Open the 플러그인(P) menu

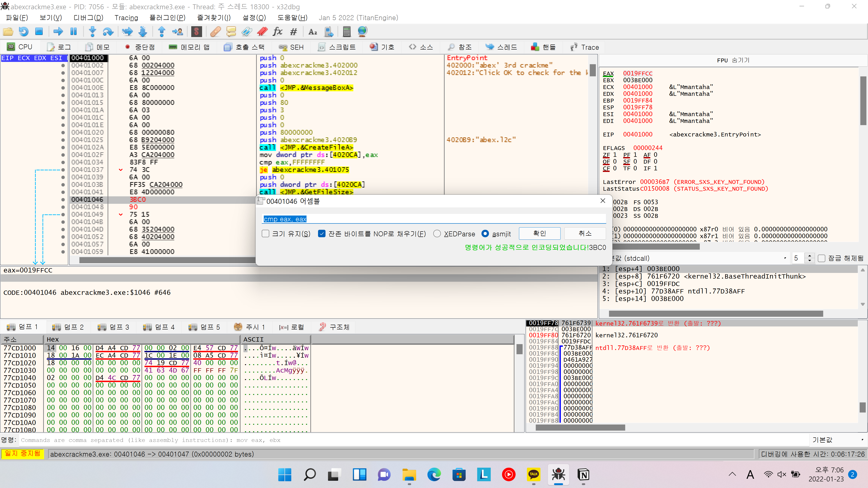tap(167, 18)
